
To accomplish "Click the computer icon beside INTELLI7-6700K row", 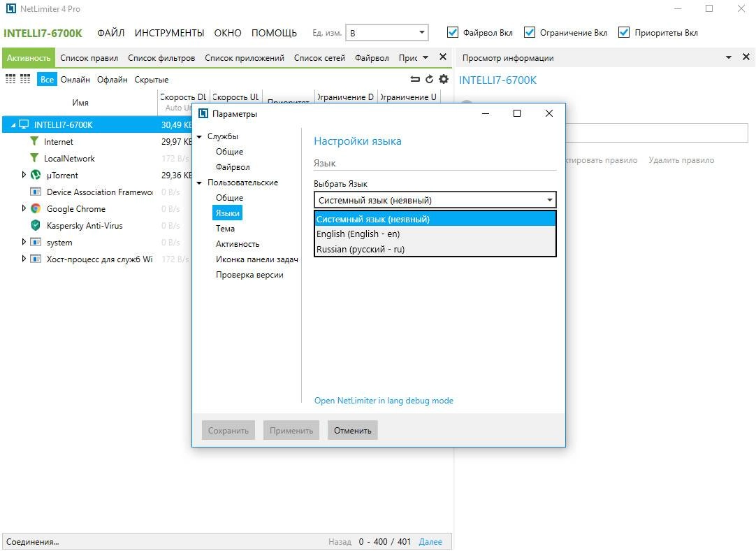I will [x=24, y=124].
